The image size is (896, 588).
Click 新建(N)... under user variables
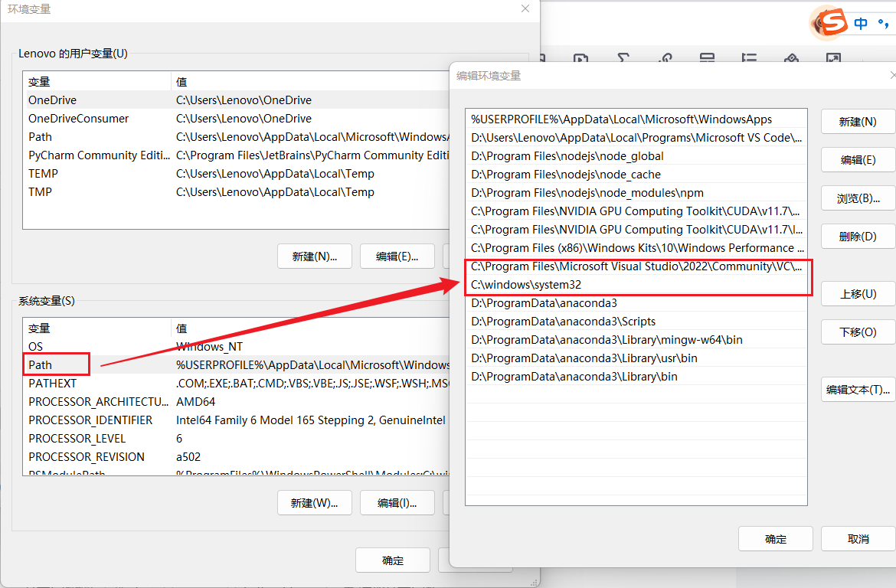point(314,256)
